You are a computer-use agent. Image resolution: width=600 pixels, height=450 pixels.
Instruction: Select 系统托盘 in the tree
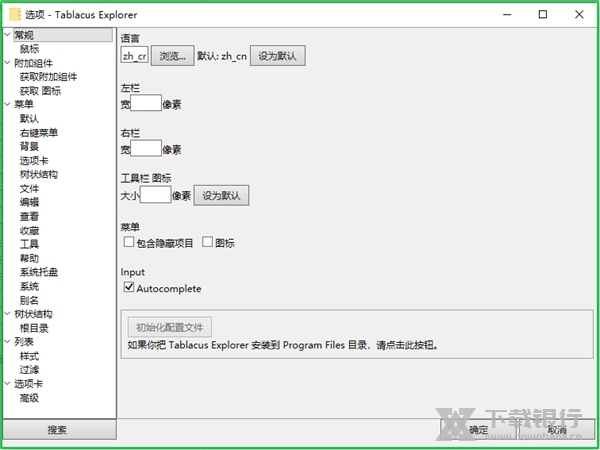(x=39, y=272)
